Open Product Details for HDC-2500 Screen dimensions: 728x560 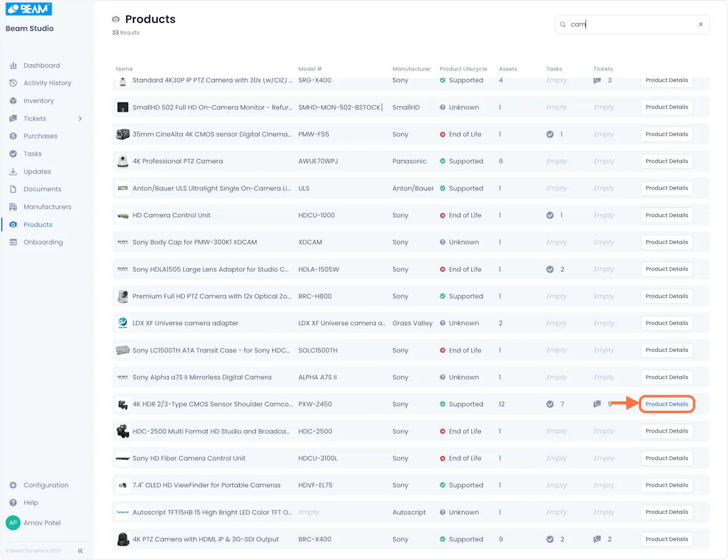coord(667,431)
